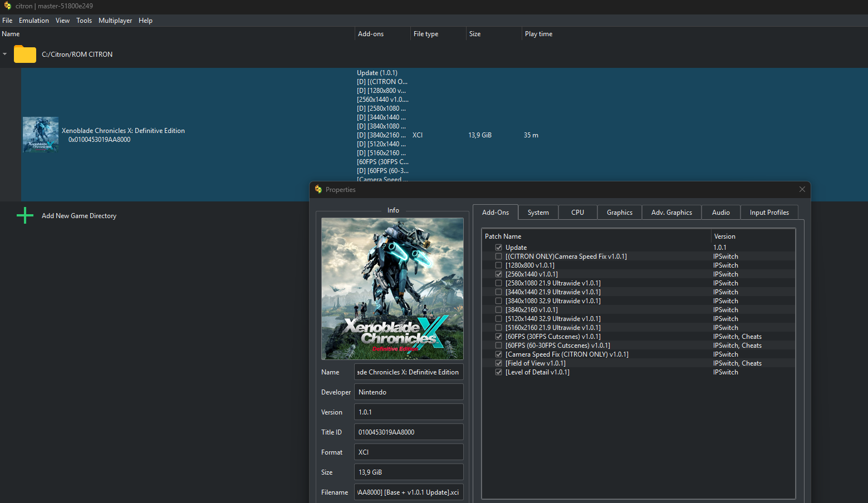The image size is (868, 503).
Task: Enable [5120x1440 32.9 Ultrawide v1.0.1] checkbox
Action: [498, 319]
